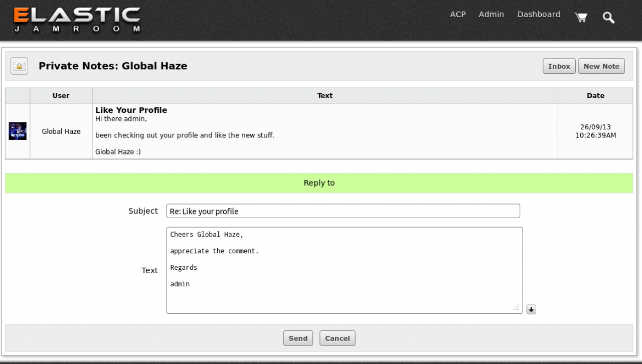Cancel the reply

point(337,338)
